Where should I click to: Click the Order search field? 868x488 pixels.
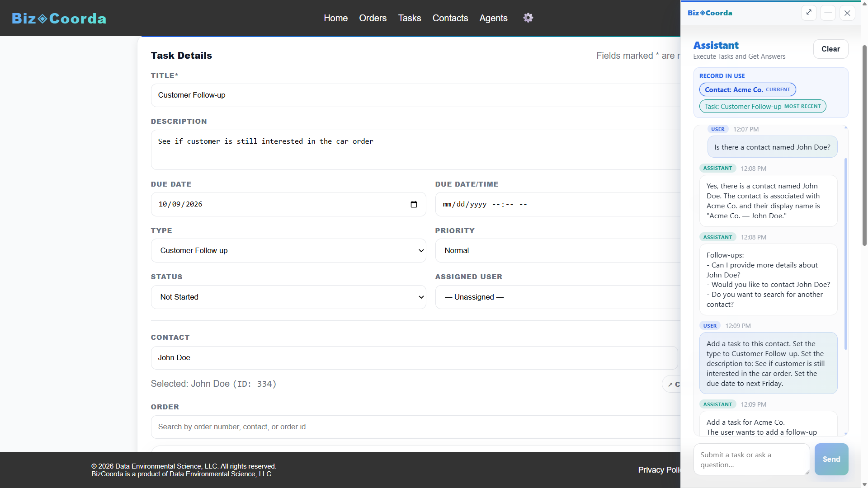[415, 427]
